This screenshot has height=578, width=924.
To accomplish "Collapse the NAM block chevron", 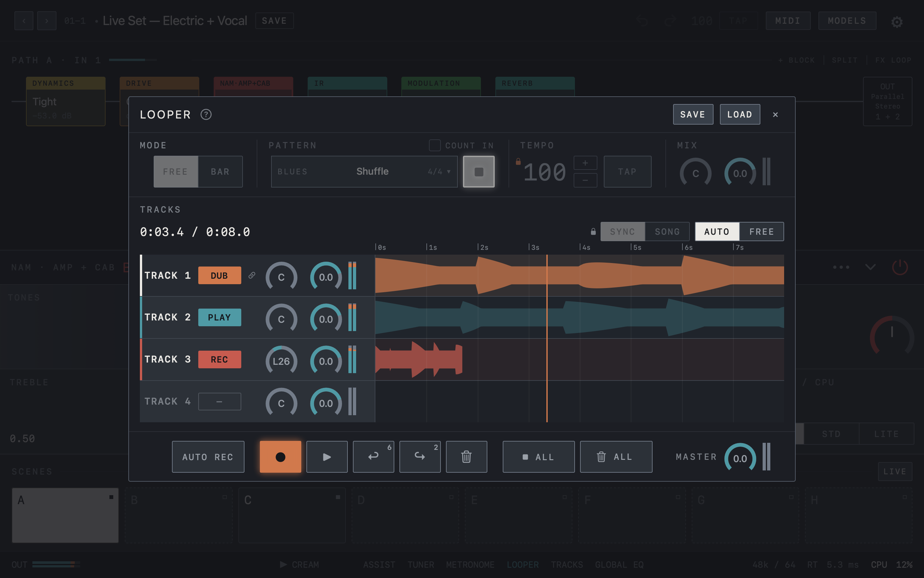I will click(x=870, y=267).
